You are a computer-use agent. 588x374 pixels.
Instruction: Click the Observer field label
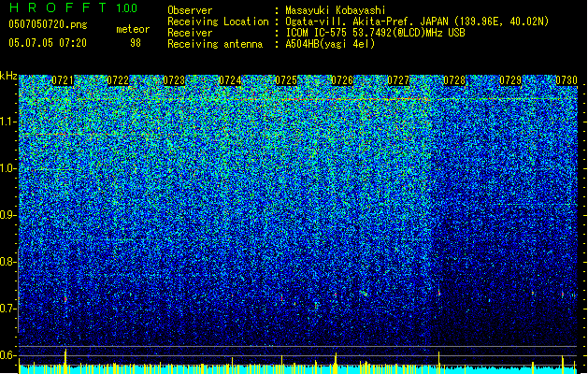pyautogui.click(x=190, y=10)
